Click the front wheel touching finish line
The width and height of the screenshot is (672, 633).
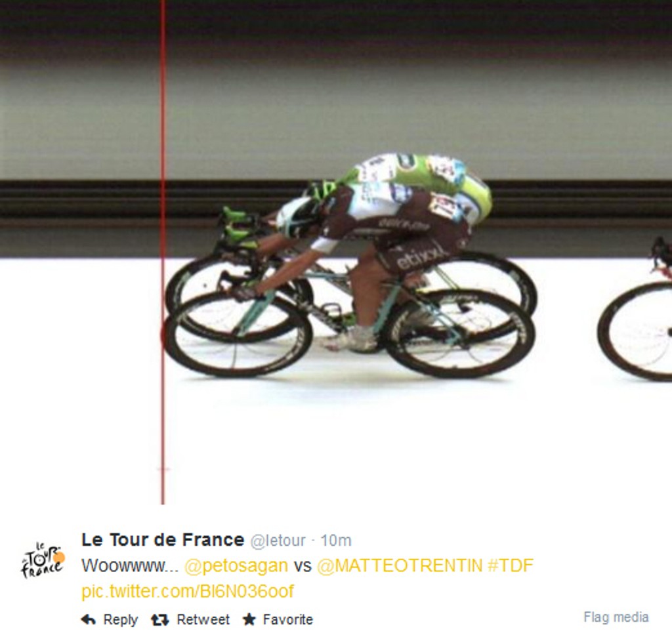point(238,334)
